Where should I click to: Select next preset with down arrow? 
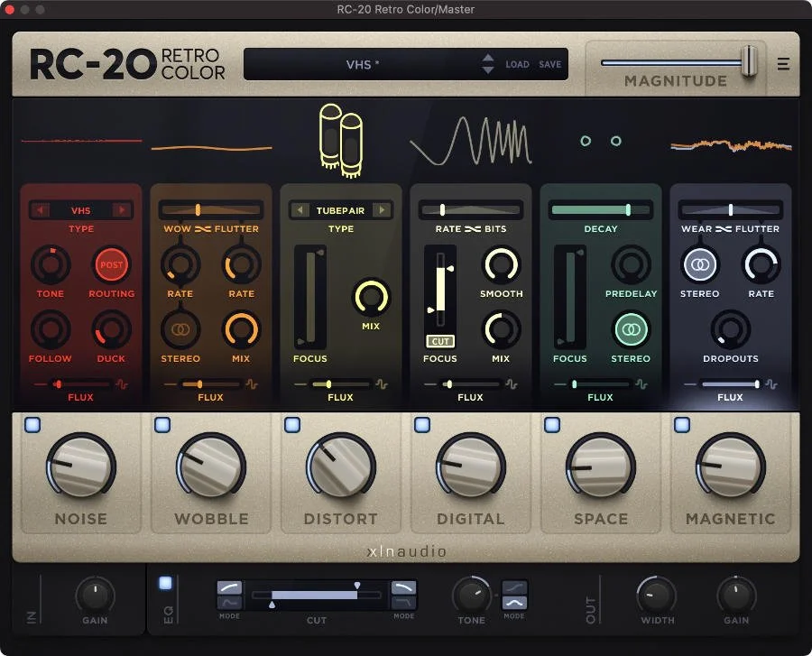point(488,70)
